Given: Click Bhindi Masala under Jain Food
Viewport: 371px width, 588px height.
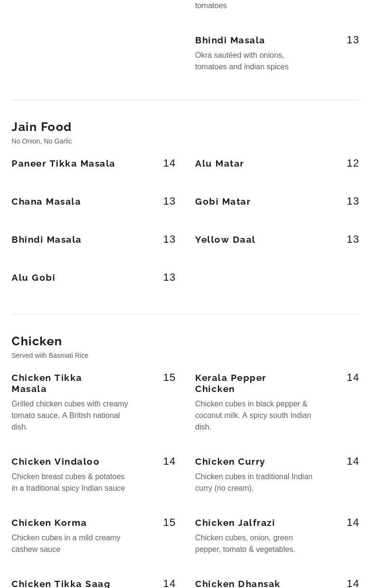Looking at the screenshot, I should pyautogui.click(x=46, y=240).
